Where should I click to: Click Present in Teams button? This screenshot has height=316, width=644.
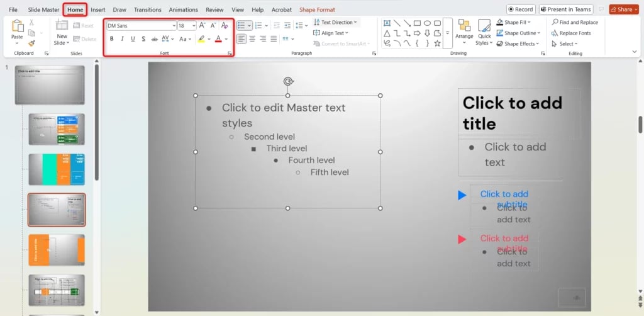point(566,9)
